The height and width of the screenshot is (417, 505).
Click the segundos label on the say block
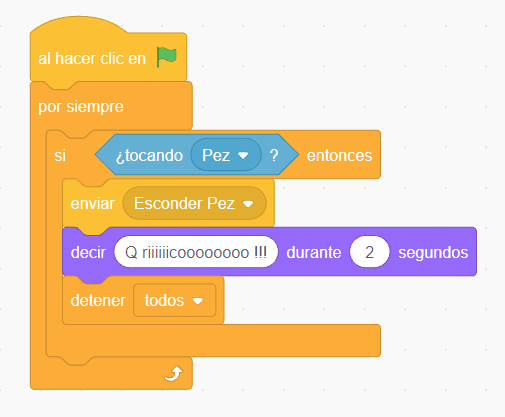coord(433,253)
